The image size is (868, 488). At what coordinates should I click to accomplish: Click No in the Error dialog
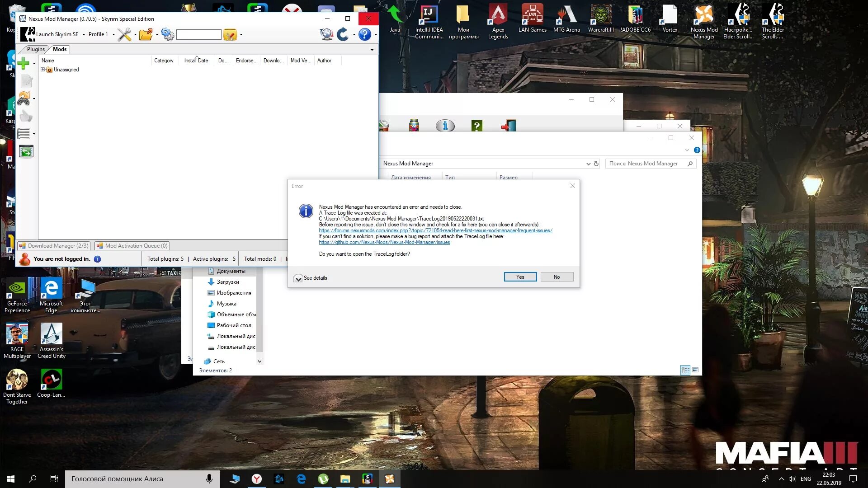[557, 277]
